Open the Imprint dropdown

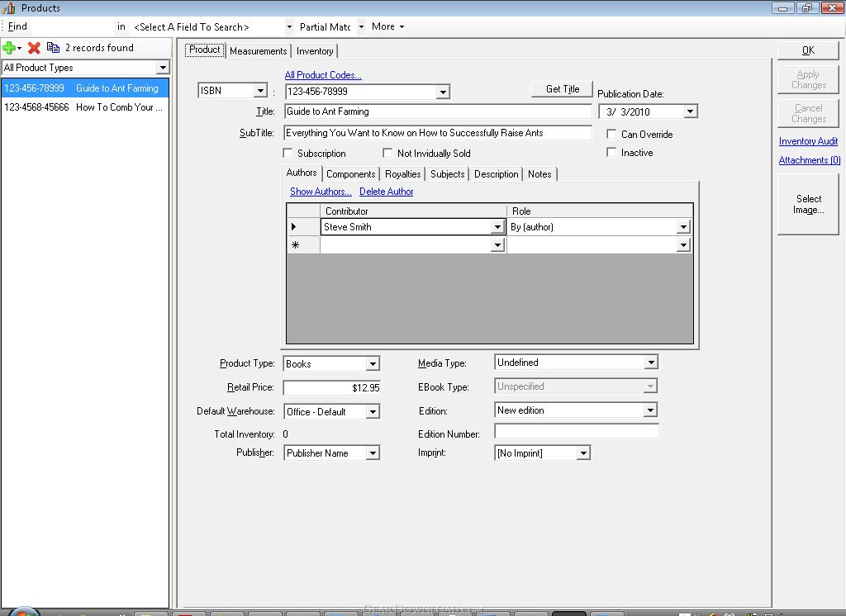(x=583, y=453)
